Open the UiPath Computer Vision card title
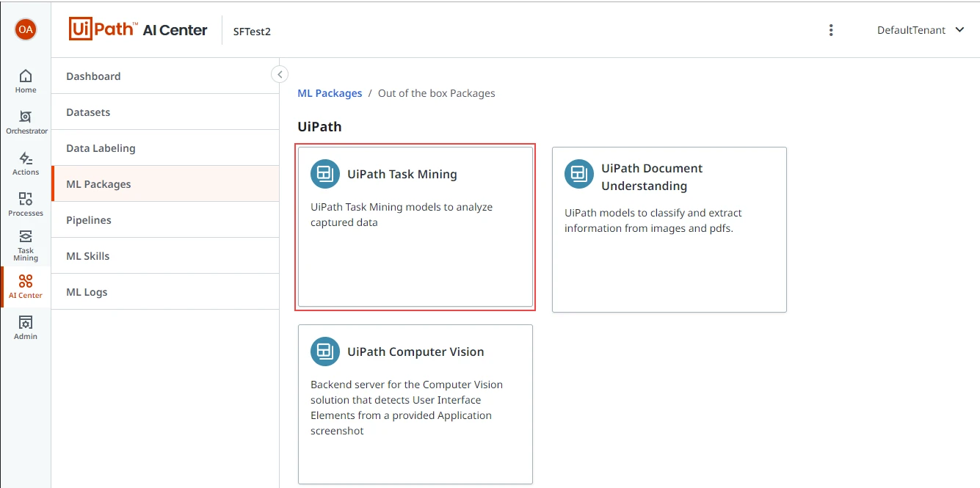Viewport: 980px width, 488px height. point(415,352)
